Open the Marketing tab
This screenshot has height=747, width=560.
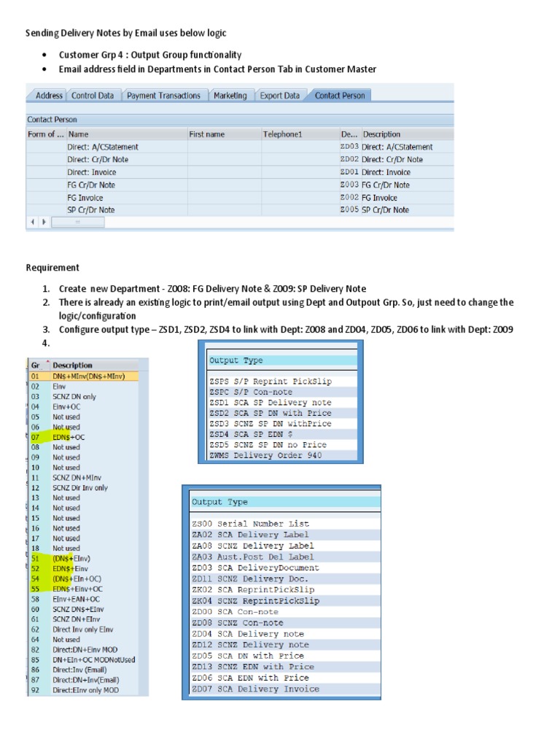[230, 96]
